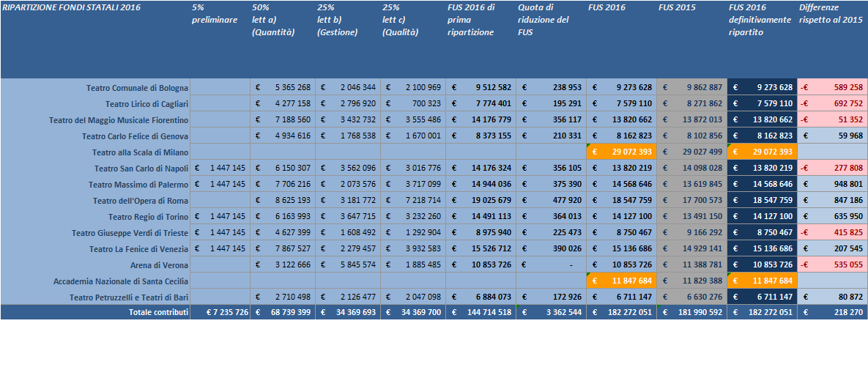Viewport: 868px width, 370px height.
Task: Select the difference cell 635 950
Action: point(832,216)
